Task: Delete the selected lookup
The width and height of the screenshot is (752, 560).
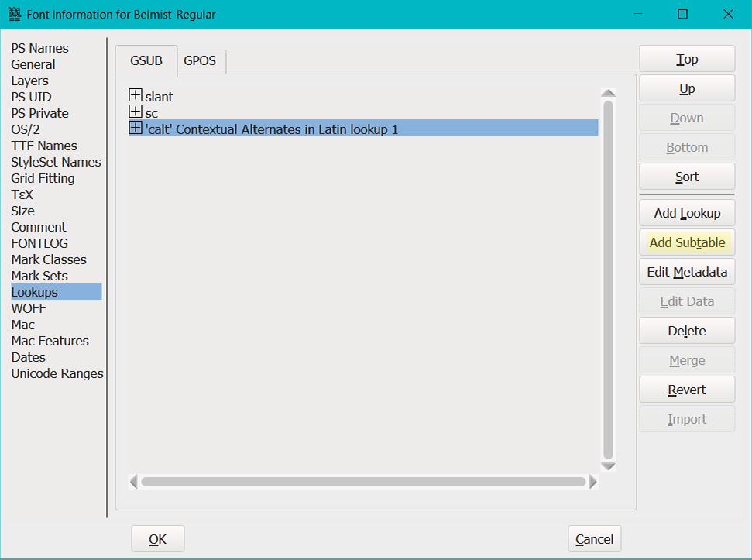Action: click(687, 331)
